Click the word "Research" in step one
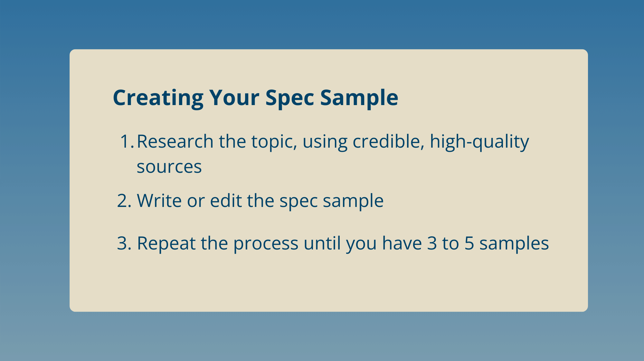644x361 pixels. [x=175, y=141]
